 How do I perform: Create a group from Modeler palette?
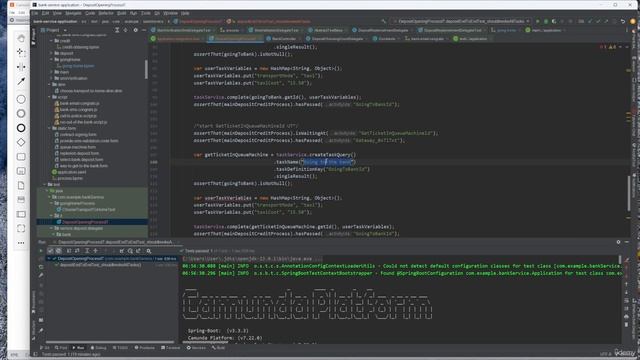coord(21,229)
